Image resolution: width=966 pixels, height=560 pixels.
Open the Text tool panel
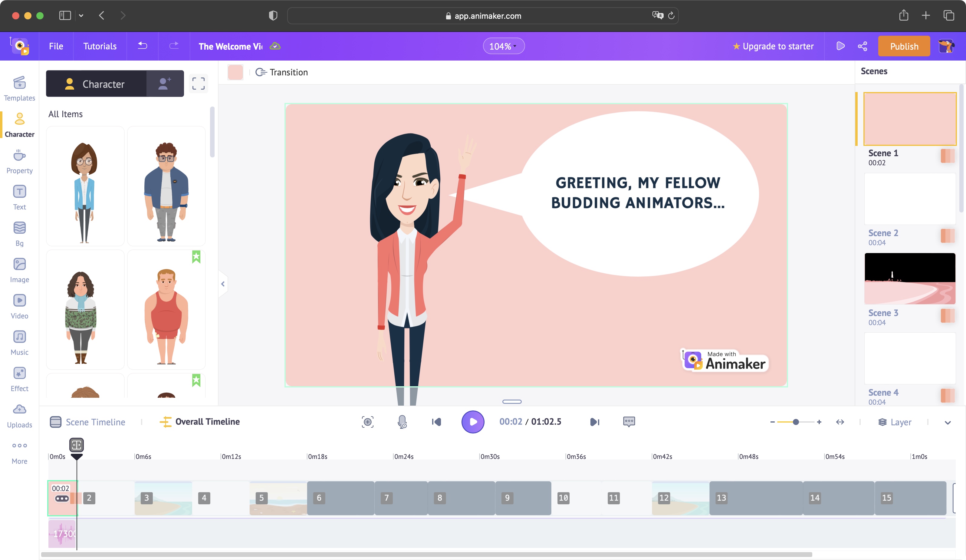tap(19, 197)
